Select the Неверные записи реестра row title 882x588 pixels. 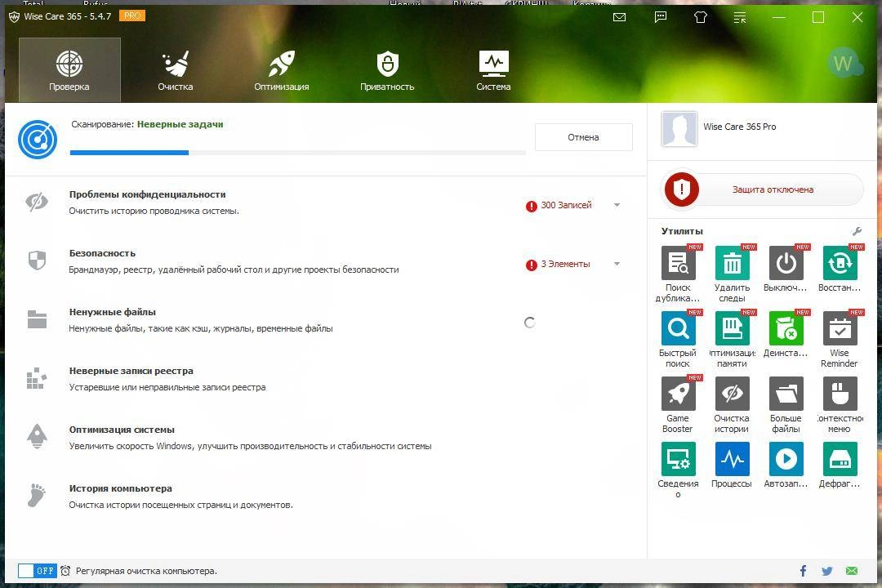tap(131, 371)
